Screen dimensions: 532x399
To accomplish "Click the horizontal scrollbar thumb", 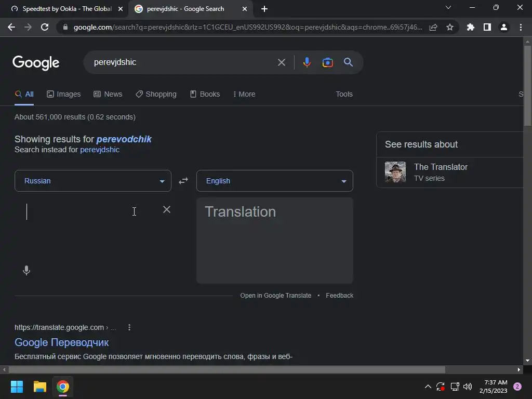I will click(227, 369).
